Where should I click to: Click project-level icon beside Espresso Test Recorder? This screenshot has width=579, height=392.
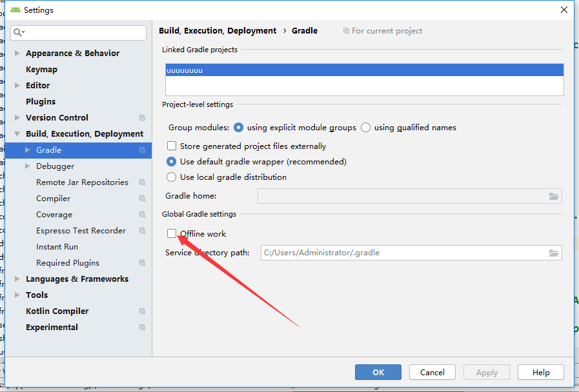(142, 230)
